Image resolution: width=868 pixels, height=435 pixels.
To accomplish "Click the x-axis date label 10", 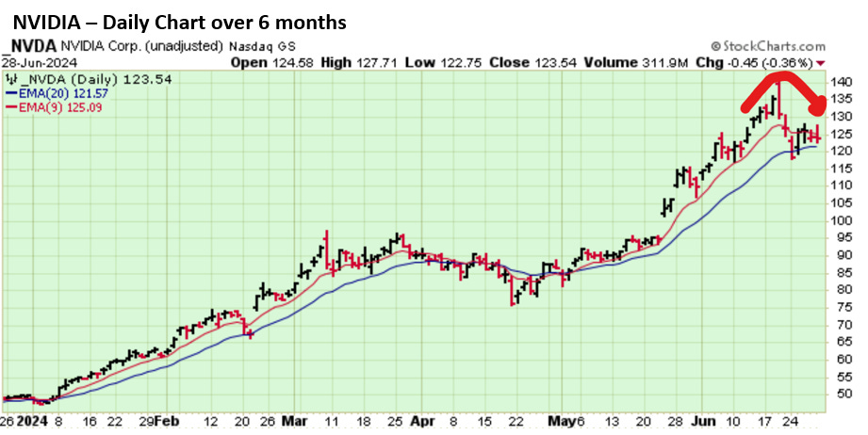I will [732, 421].
